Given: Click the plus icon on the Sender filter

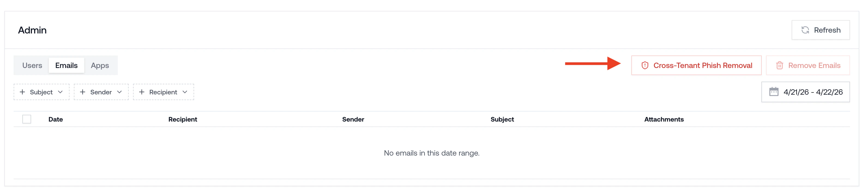Looking at the screenshot, I should (82, 92).
